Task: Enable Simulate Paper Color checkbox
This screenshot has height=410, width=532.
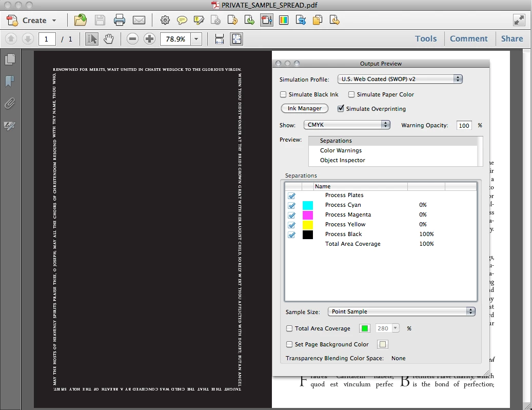Action: pyautogui.click(x=351, y=94)
